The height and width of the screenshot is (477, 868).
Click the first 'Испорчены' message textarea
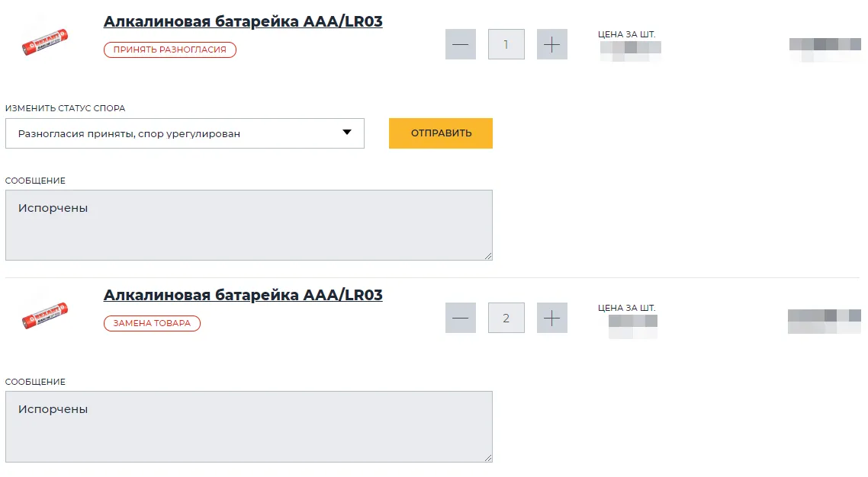249,225
